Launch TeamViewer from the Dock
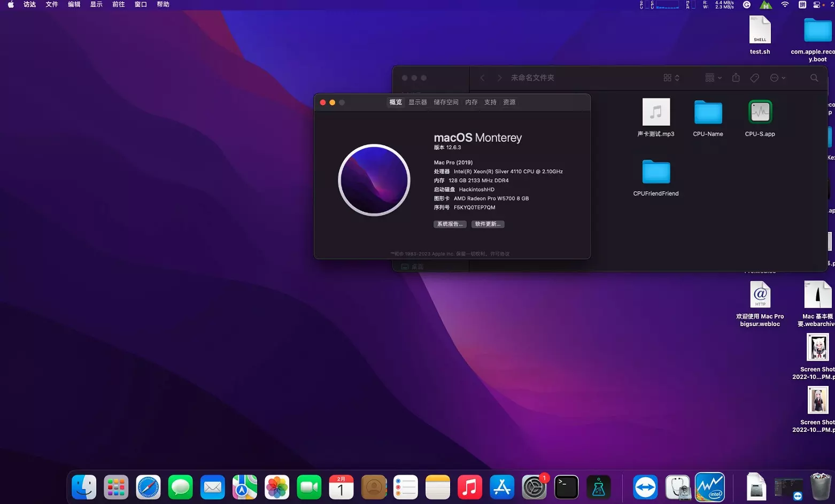The image size is (835, 504). coord(645,487)
